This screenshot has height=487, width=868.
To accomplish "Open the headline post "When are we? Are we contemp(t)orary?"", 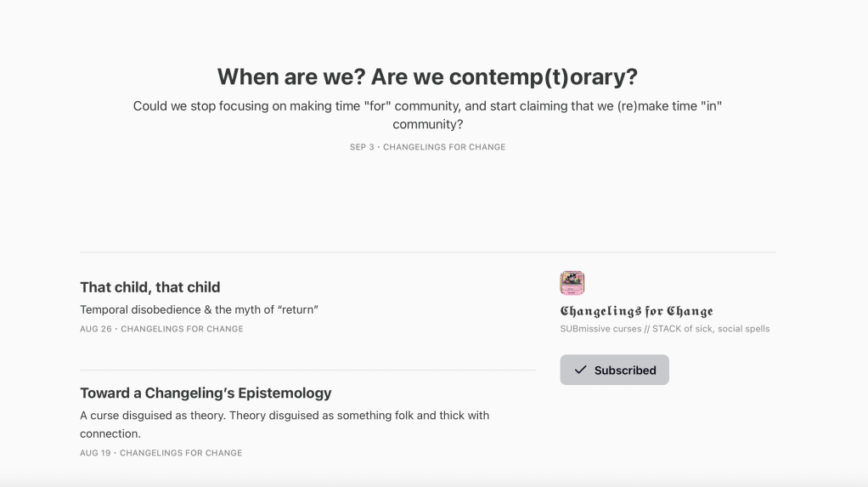I will pos(427,76).
